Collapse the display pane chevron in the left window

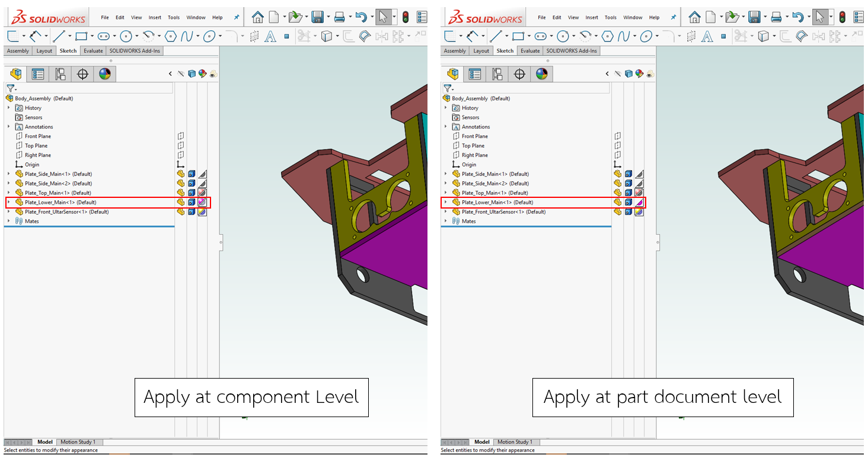pyautogui.click(x=170, y=74)
